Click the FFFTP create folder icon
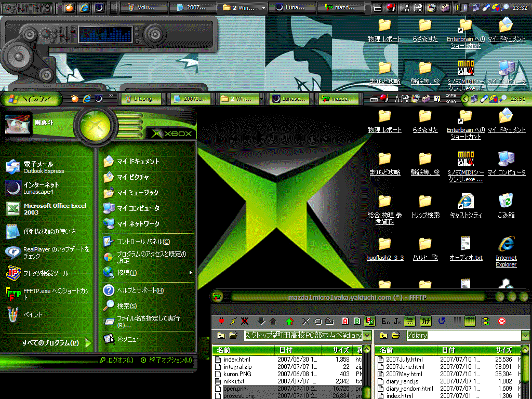Image resolution: width=532 pixels, height=399 pixels. pos(329,321)
